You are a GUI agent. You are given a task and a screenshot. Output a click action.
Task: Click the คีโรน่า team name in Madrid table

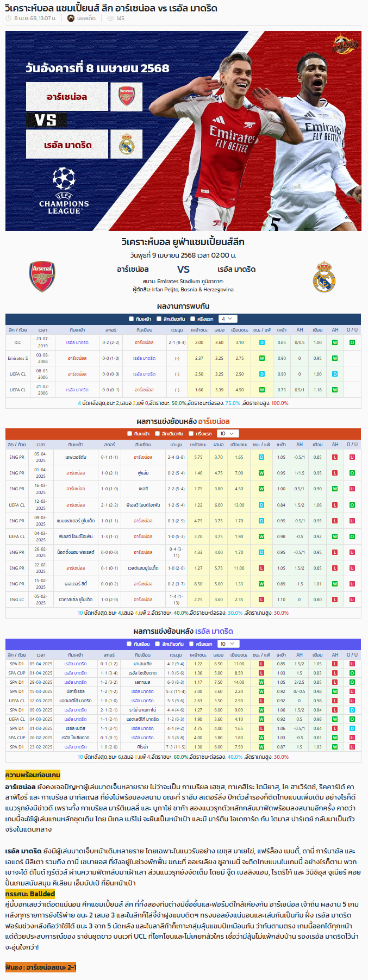click(143, 747)
